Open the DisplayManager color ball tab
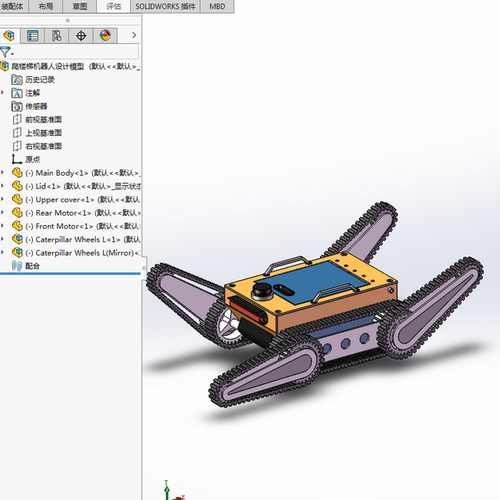The image size is (500, 500). [x=105, y=35]
